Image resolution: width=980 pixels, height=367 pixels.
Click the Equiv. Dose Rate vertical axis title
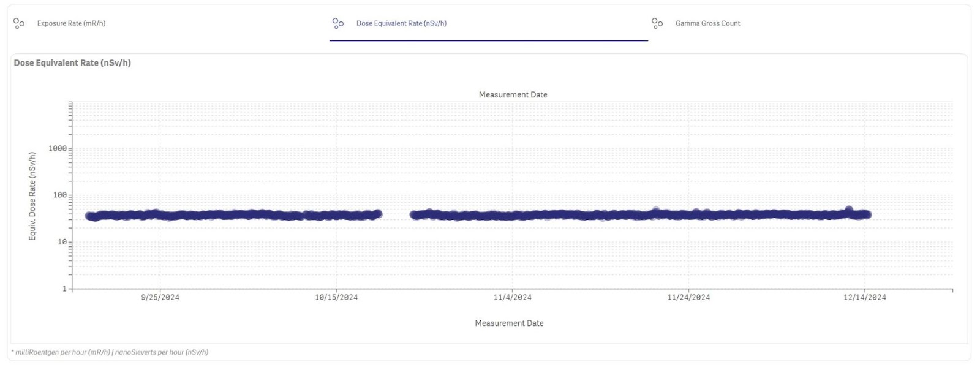click(32, 196)
